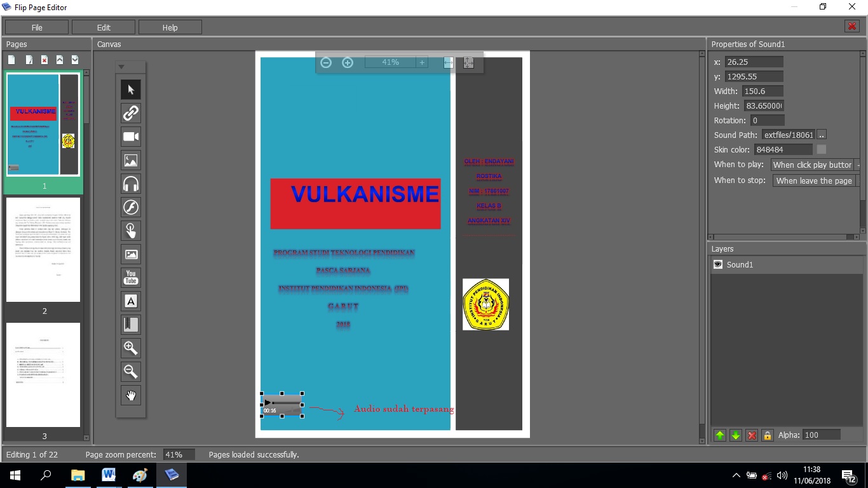Pick the arrow Select tool
The image size is (868, 488).
[x=131, y=90]
